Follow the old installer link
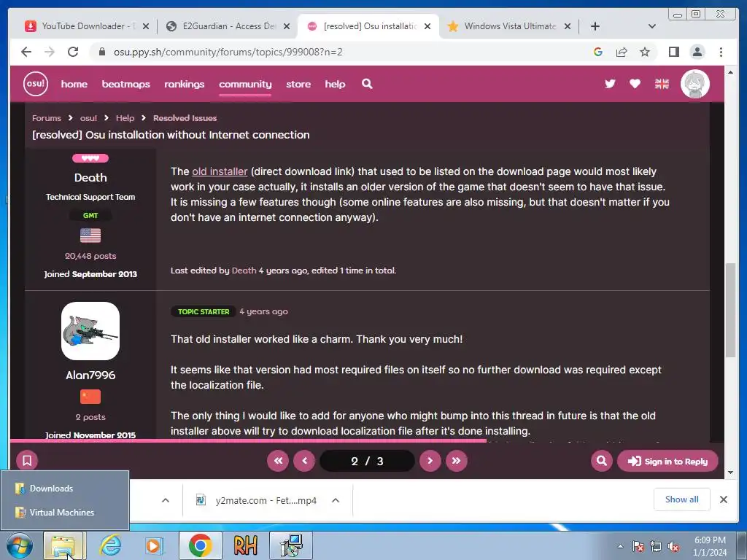This screenshot has width=747, height=560. pyautogui.click(x=220, y=171)
